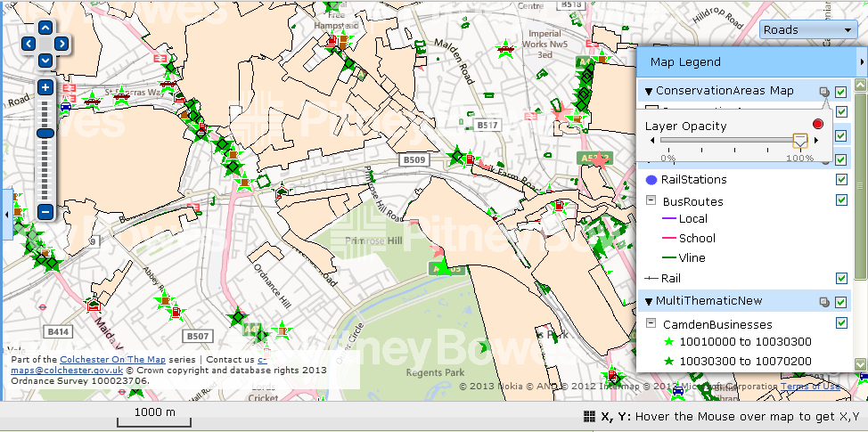Image resolution: width=868 pixels, height=432 pixels.
Task: Close Layer Opacity popup with red button
Action: (x=818, y=124)
